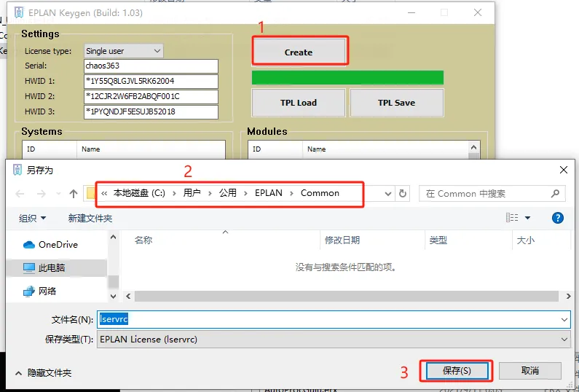
Task: Expand the address bar history dropdown
Action: (387, 194)
